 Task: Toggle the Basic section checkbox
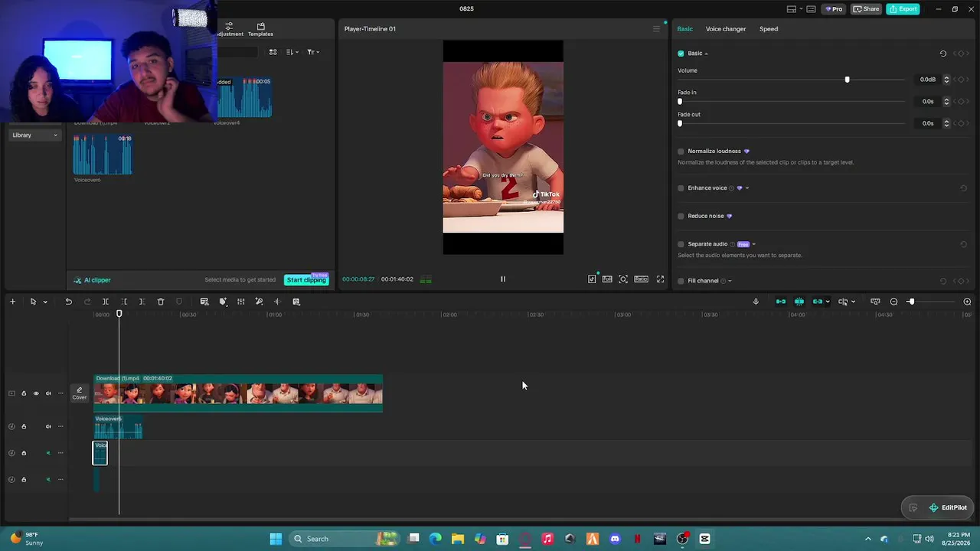[681, 54]
